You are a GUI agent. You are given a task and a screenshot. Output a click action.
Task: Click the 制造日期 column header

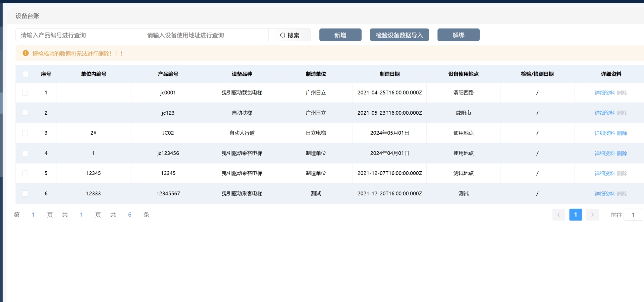pyautogui.click(x=389, y=74)
